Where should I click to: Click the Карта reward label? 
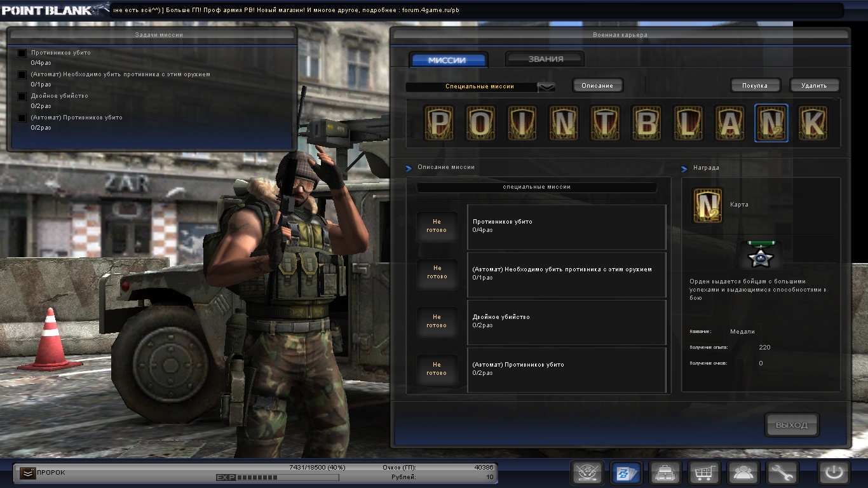[739, 205]
